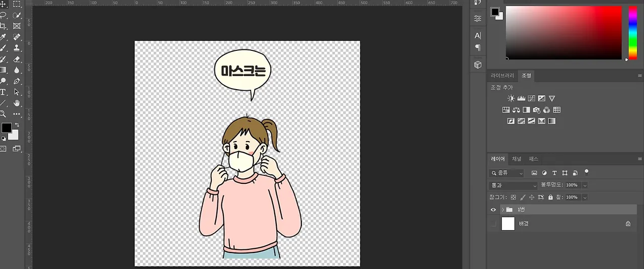The image size is (644, 269).
Task: Add a Levels adjustment
Action: (521, 99)
